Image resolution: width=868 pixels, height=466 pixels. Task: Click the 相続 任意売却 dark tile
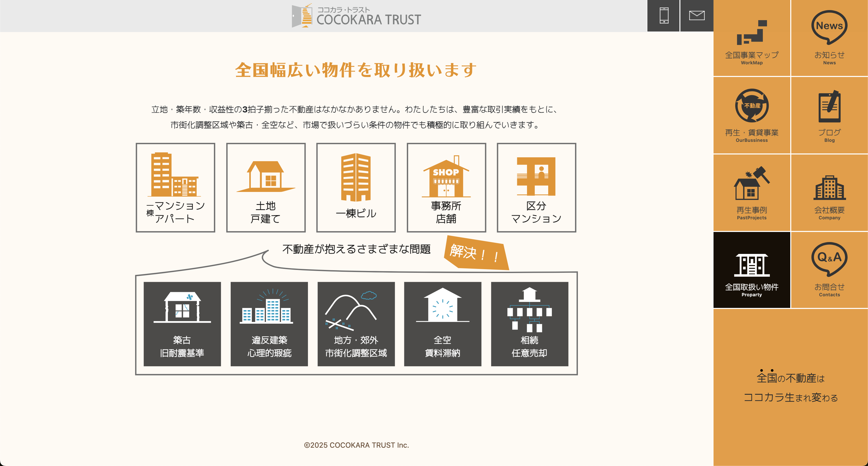(529, 324)
